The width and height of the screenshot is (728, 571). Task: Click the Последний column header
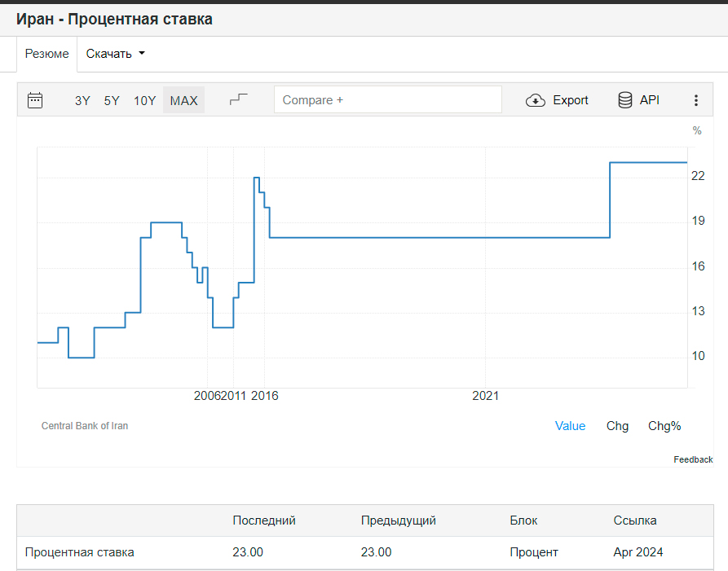(x=263, y=520)
